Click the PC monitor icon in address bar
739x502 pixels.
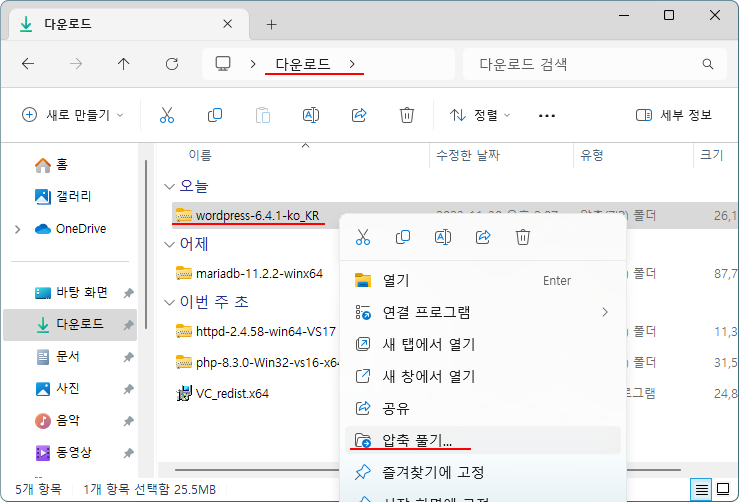(x=223, y=63)
